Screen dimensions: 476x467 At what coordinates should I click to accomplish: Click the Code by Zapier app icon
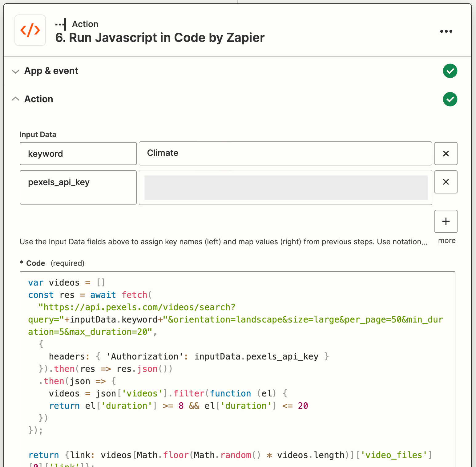click(x=30, y=30)
